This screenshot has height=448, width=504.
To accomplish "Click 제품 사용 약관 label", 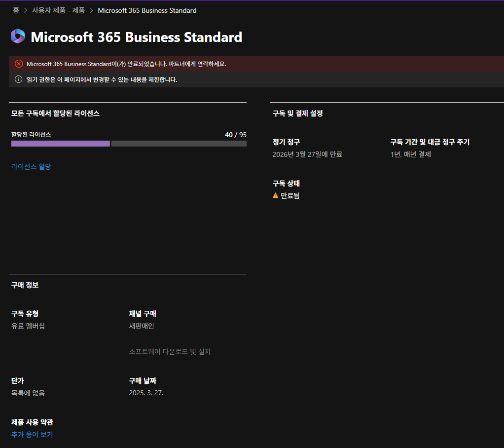I will pyautogui.click(x=32, y=422).
